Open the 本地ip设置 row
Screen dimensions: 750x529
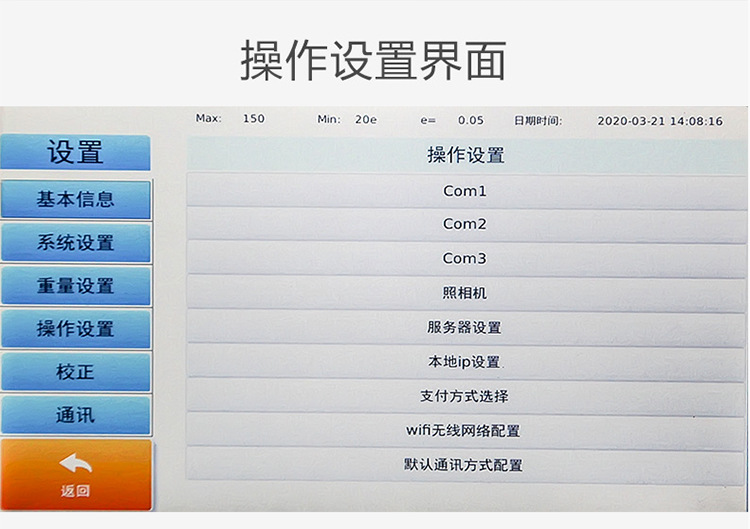click(465, 362)
